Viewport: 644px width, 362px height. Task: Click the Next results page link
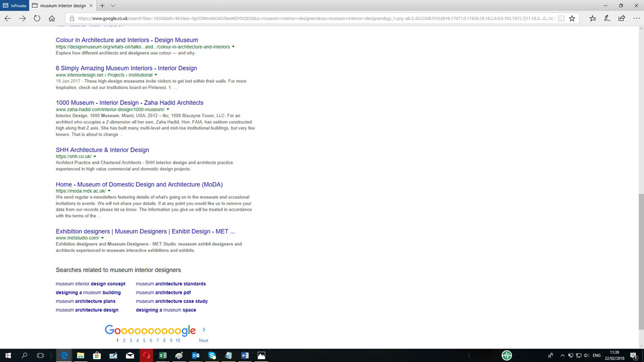click(x=203, y=340)
